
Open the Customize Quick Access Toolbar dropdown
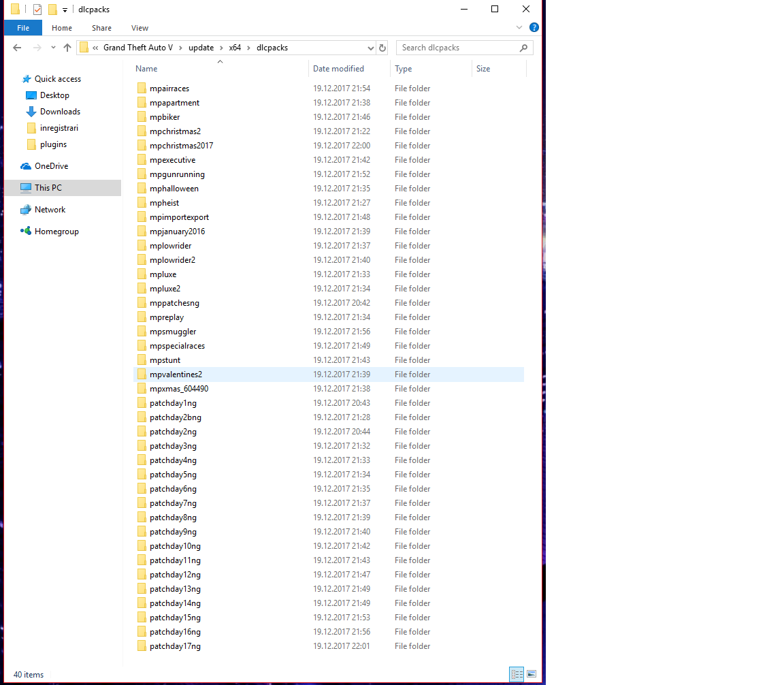point(65,10)
